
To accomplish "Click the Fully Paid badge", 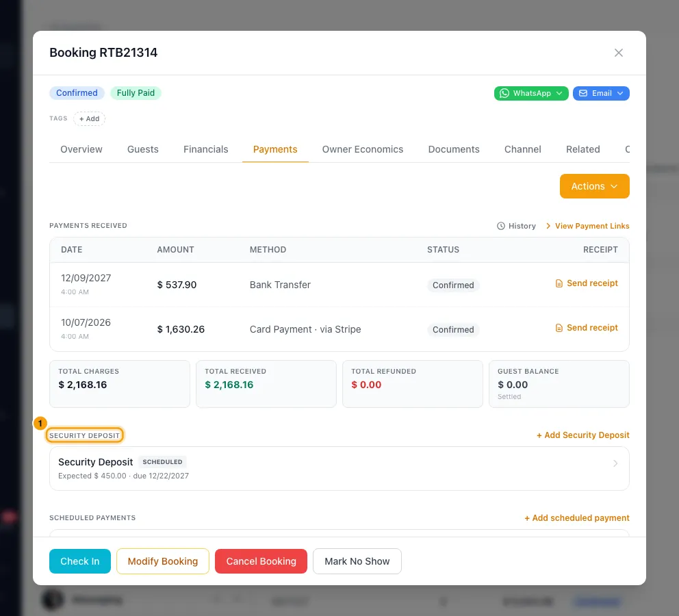I will (136, 93).
